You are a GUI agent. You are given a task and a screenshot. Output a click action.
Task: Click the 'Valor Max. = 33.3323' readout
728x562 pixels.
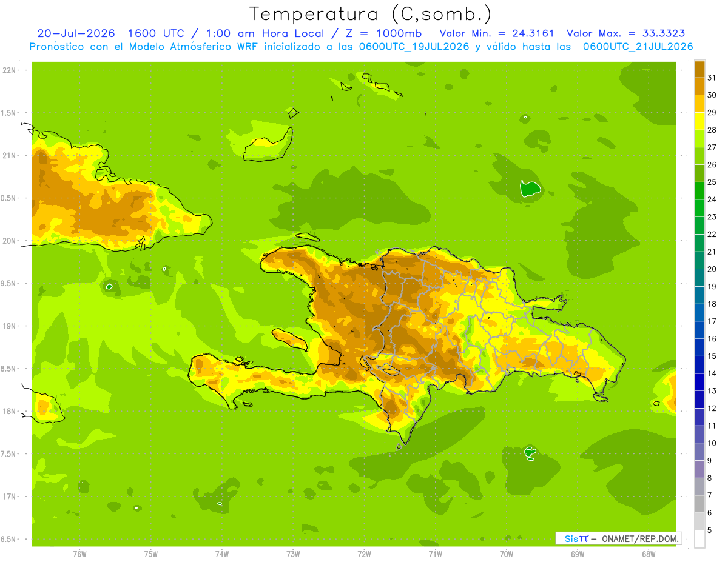(626, 33)
